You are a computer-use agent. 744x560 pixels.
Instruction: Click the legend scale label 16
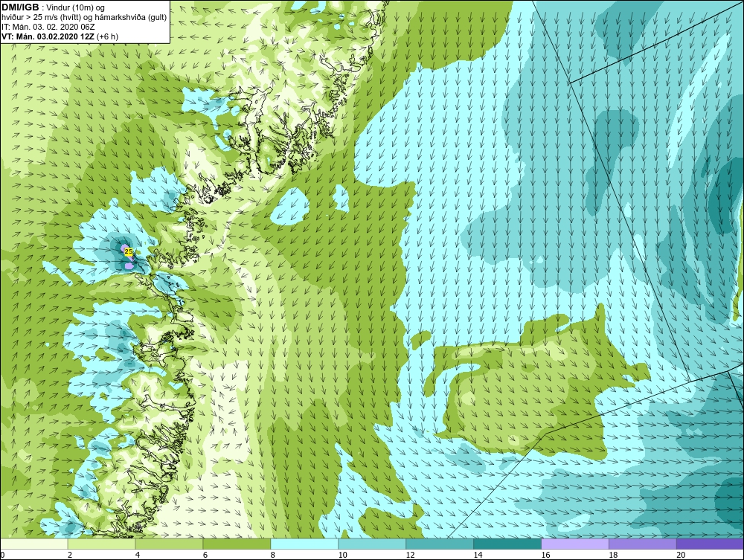(545, 555)
